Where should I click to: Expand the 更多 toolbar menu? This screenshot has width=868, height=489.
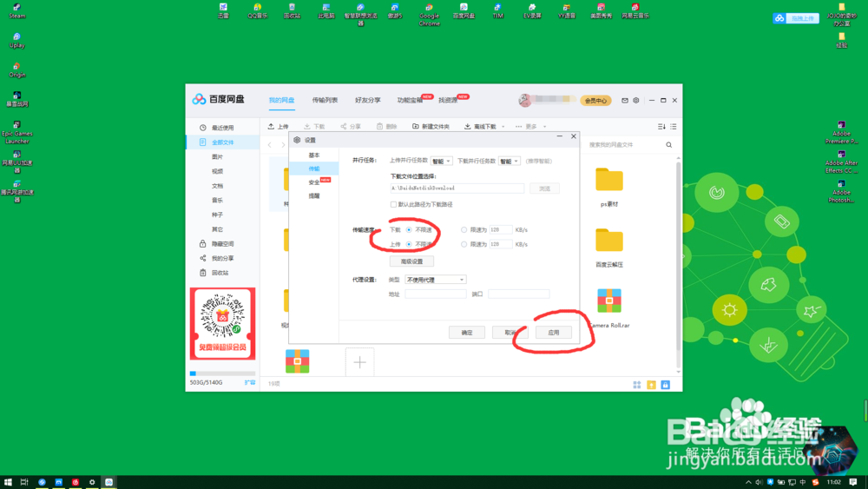(x=530, y=126)
